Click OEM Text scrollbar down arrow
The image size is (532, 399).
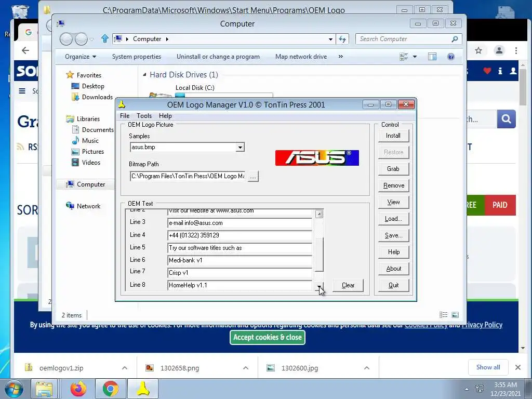click(x=319, y=287)
